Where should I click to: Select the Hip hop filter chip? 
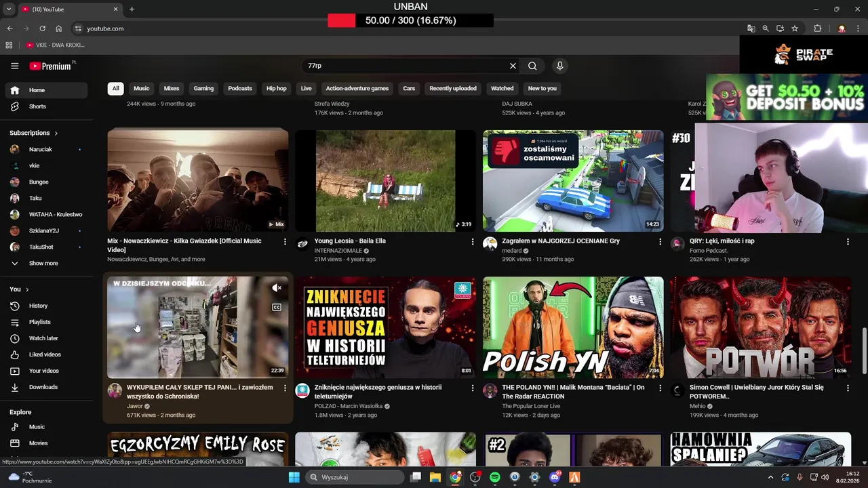277,89
